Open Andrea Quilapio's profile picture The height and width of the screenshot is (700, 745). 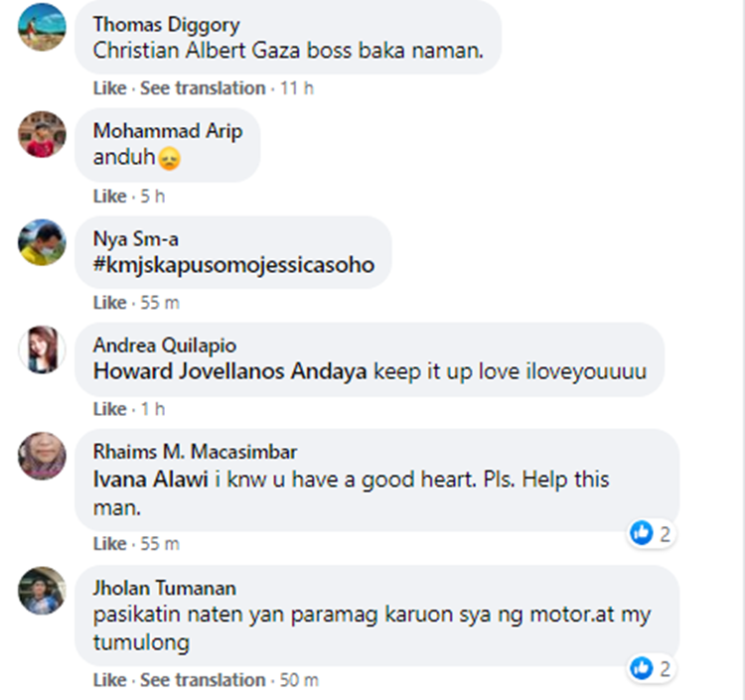coord(43,349)
